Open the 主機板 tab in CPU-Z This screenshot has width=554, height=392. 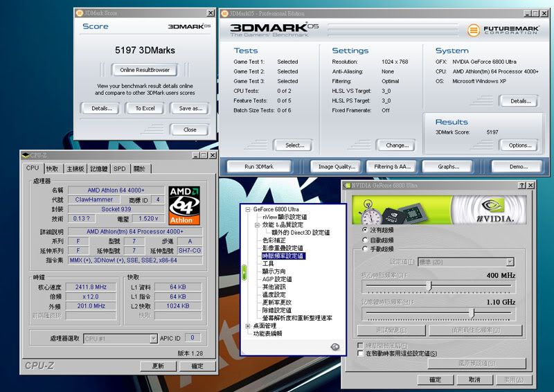point(75,169)
